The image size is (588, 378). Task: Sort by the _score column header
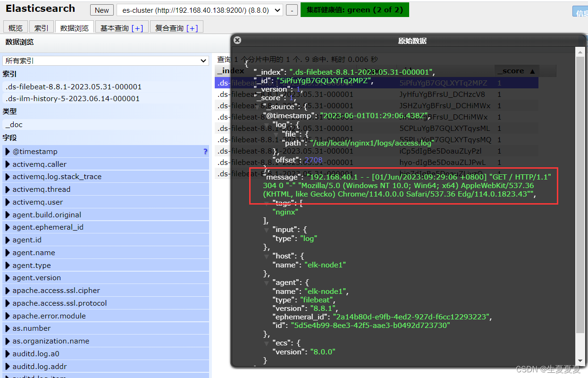pos(516,71)
